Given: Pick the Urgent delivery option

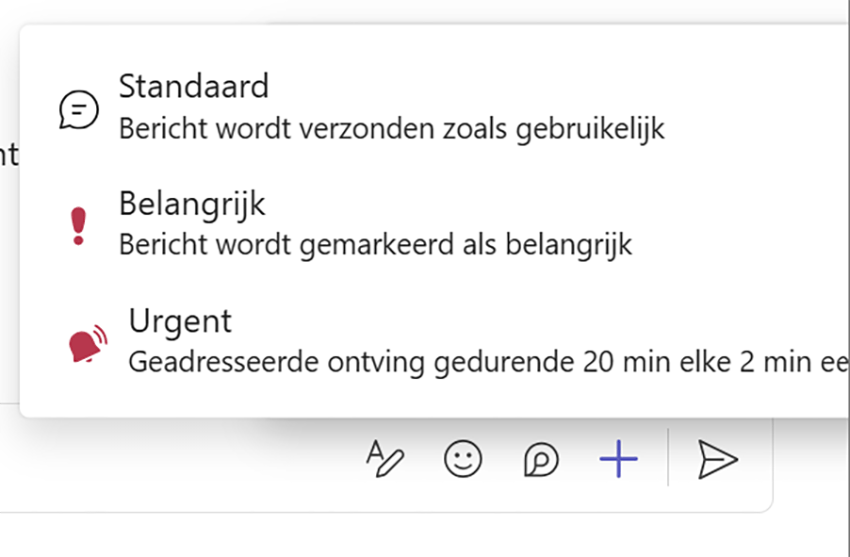Looking at the screenshot, I should [x=180, y=322].
